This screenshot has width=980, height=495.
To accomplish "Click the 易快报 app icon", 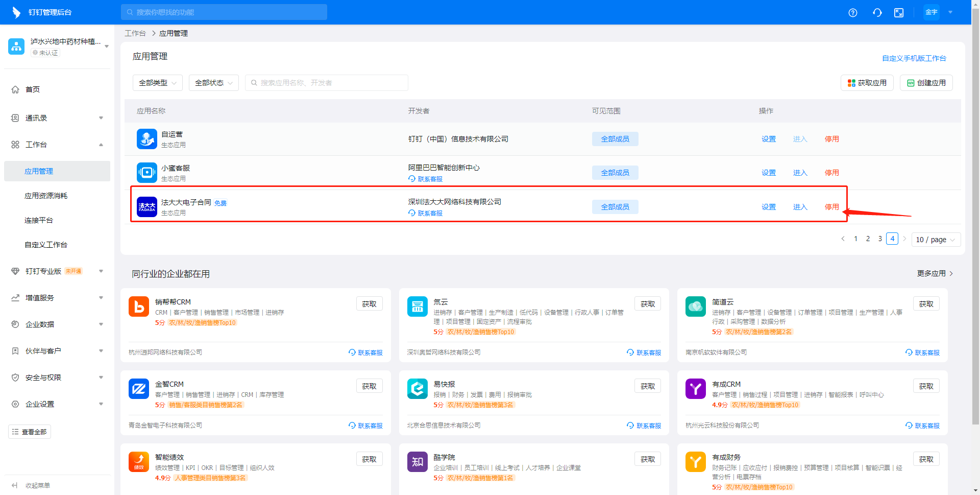I will (417, 389).
